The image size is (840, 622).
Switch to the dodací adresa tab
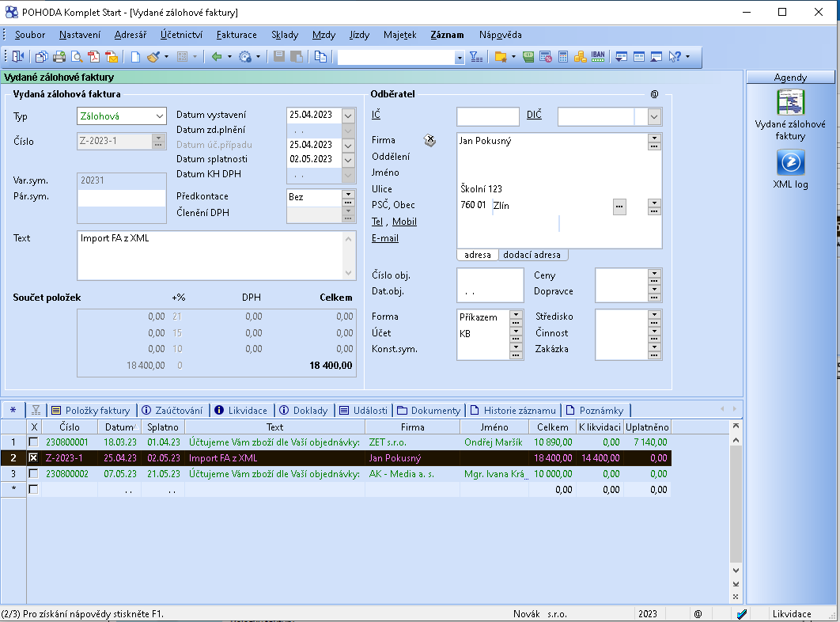(532, 256)
